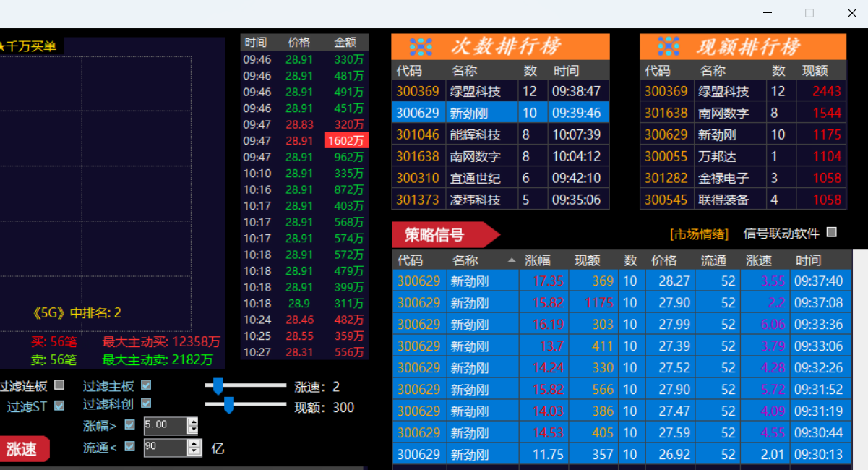The width and height of the screenshot is (868, 470).
Task: Uncheck the 过滤主板 checkbox
Action: 147,385
